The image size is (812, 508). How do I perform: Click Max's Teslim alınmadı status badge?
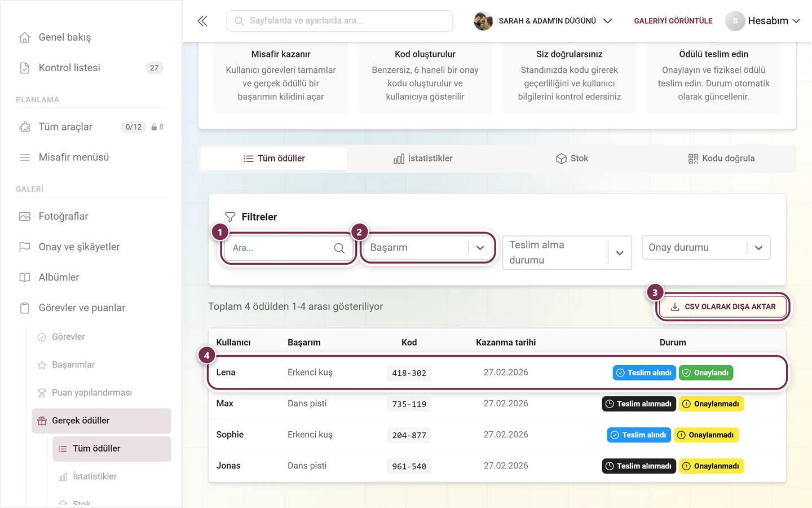pos(639,404)
